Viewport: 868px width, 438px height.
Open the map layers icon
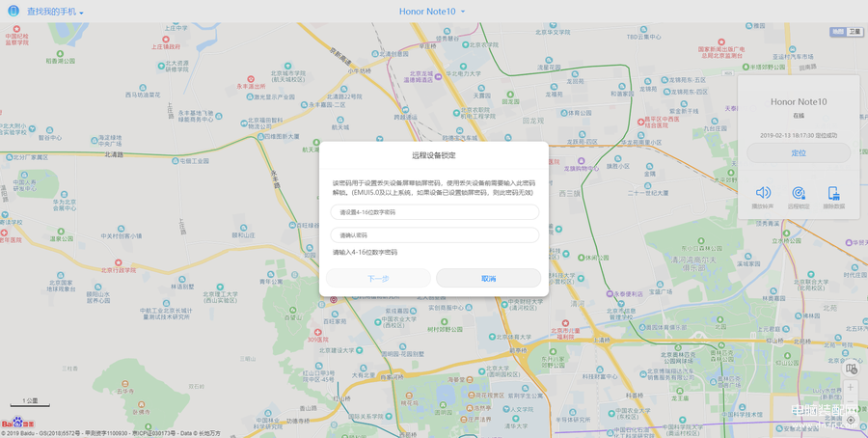pos(851,369)
